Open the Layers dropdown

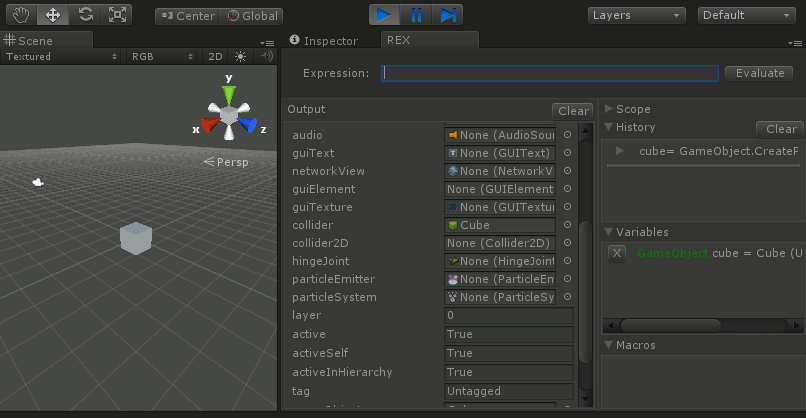pyautogui.click(x=636, y=15)
